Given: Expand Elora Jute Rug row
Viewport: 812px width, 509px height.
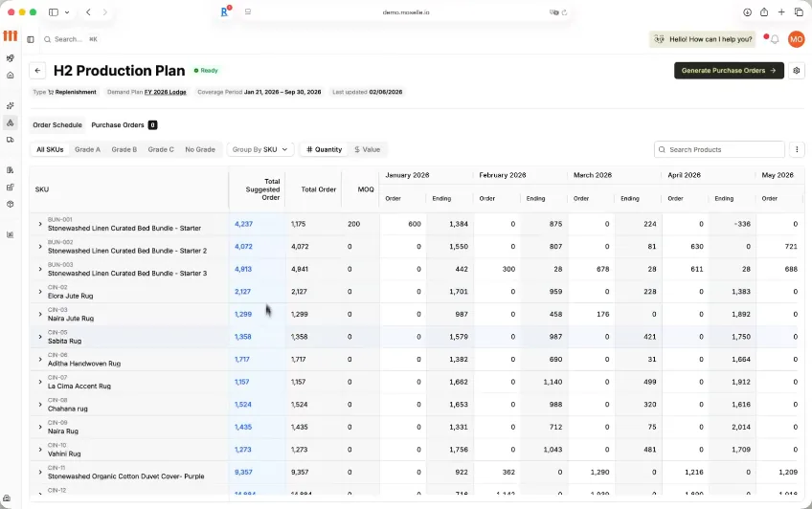Looking at the screenshot, I should tap(40, 291).
